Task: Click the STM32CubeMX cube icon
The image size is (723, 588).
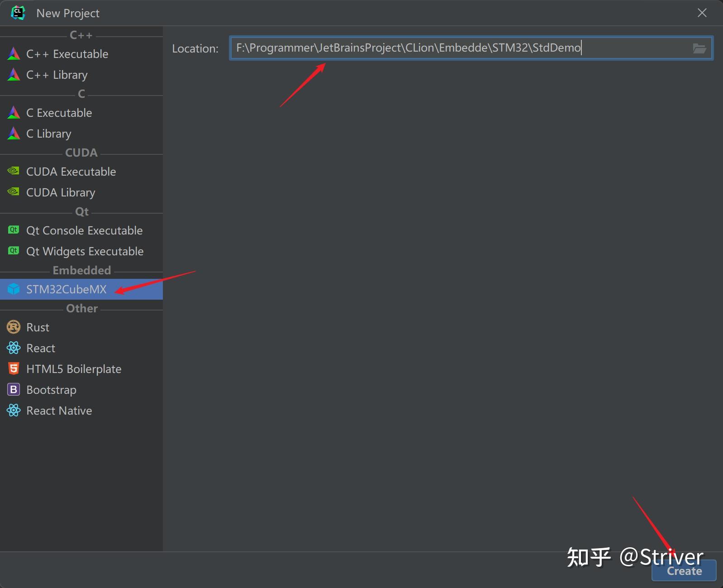Action: [14, 289]
